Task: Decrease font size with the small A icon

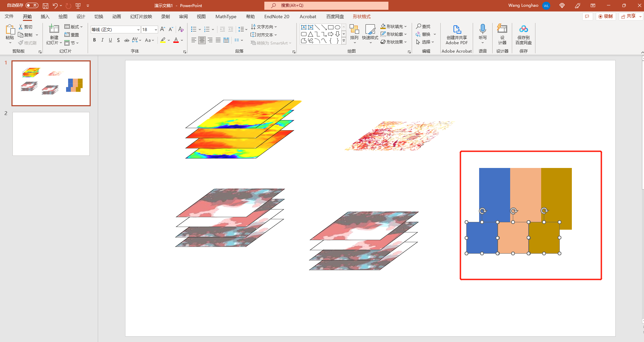Action: (x=171, y=29)
